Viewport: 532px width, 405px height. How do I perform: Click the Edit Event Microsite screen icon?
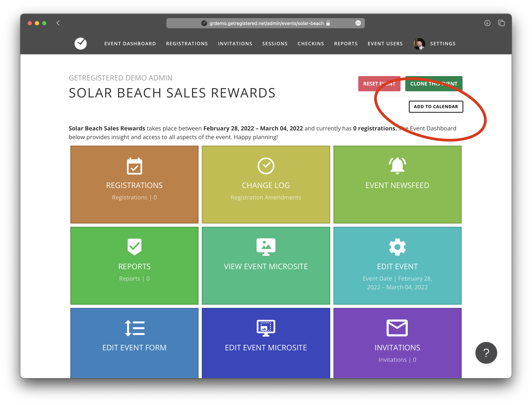point(266,328)
